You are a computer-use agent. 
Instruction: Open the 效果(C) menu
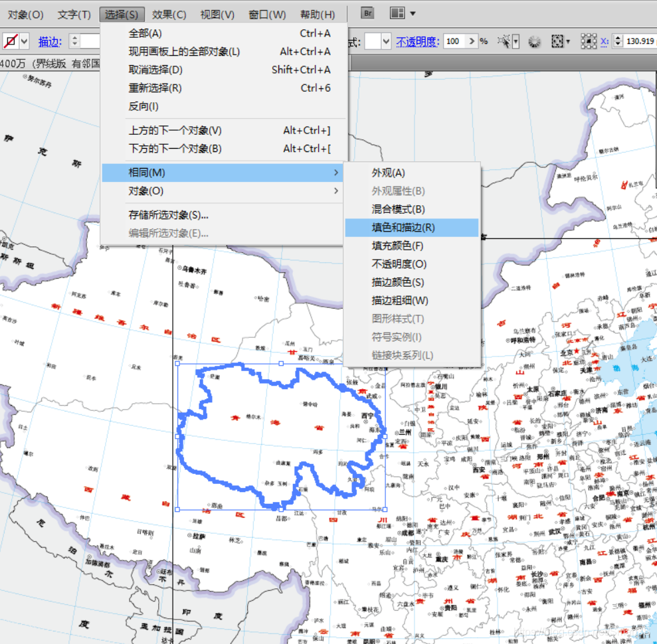pyautogui.click(x=169, y=15)
